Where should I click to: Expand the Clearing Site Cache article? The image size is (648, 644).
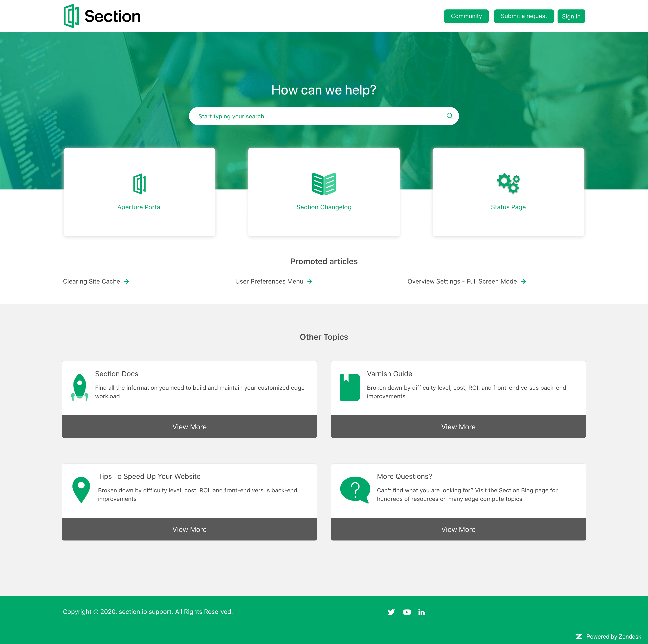pos(96,281)
